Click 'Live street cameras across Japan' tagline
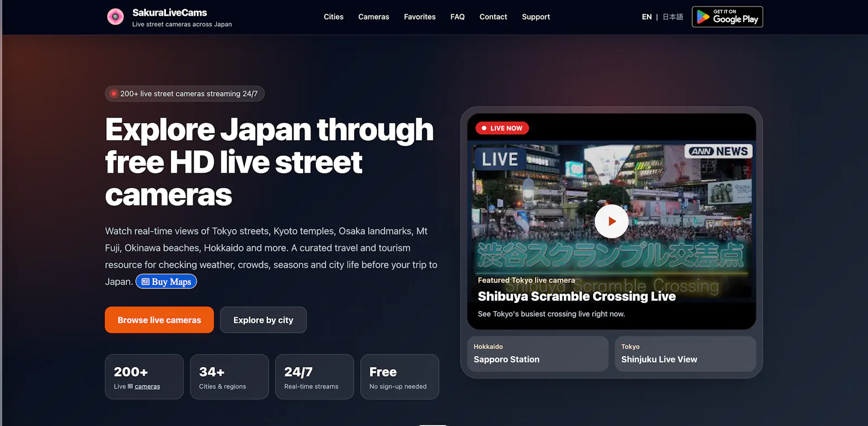The image size is (868, 426). [182, 24]
